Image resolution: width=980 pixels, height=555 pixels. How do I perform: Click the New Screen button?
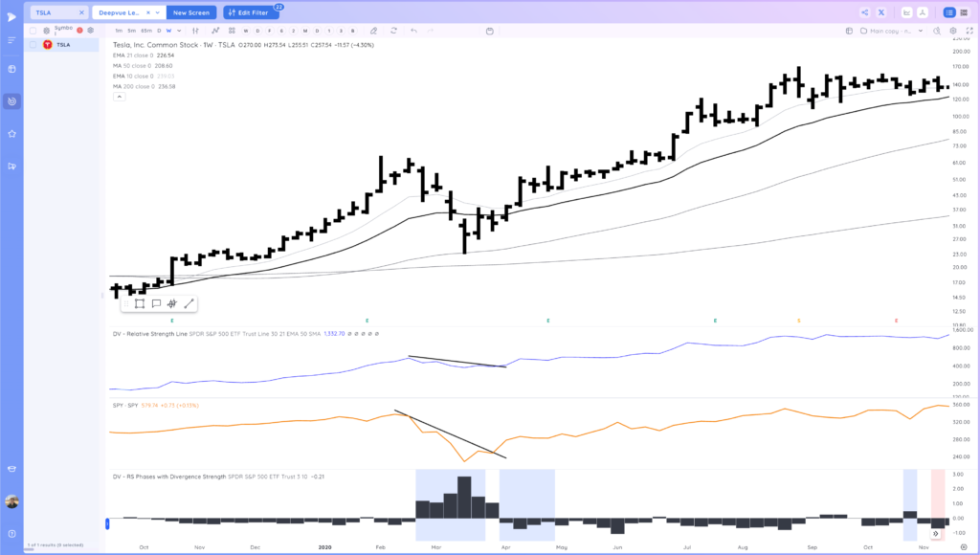click(x=191, y=12)
